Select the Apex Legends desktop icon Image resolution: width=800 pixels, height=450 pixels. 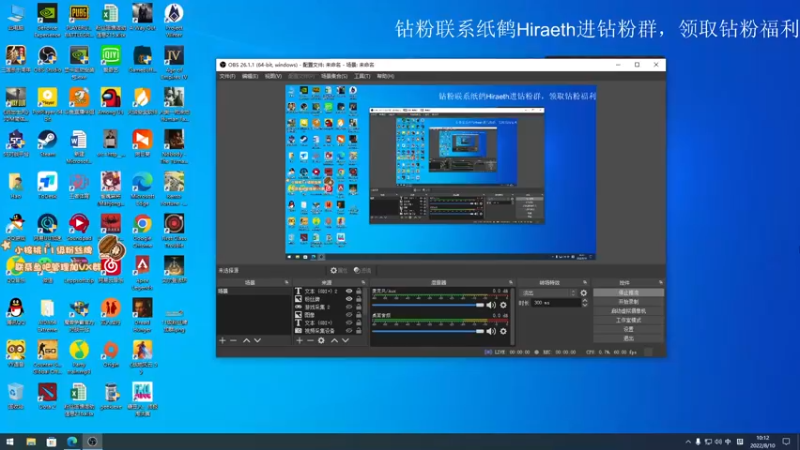point(142,273)
